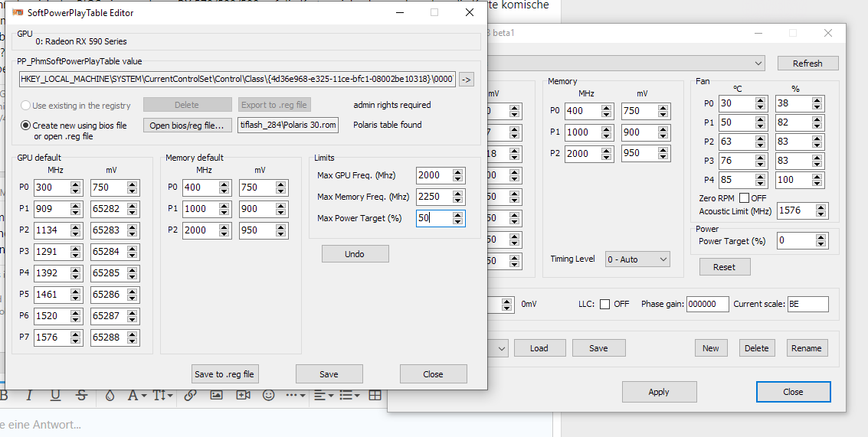The height and width of the screenshot is (437, 868).
Task: Click 'Polaris table found' status text
Action: 388,125
